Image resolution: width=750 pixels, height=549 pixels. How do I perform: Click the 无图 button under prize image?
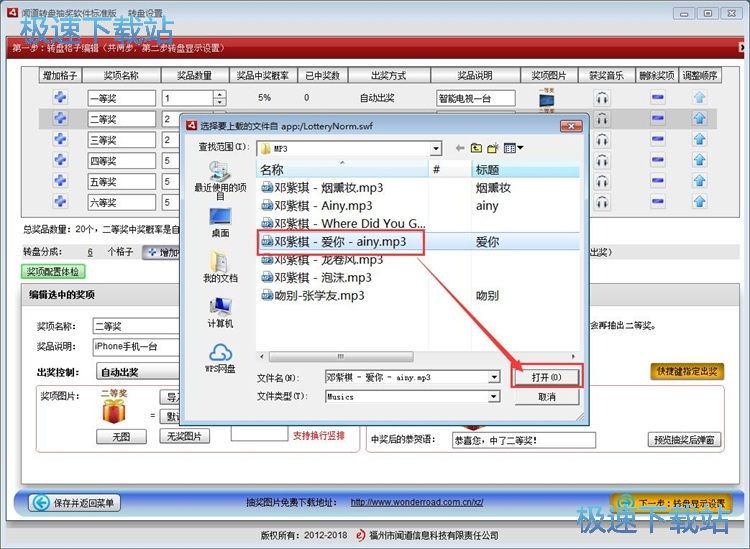121,436
